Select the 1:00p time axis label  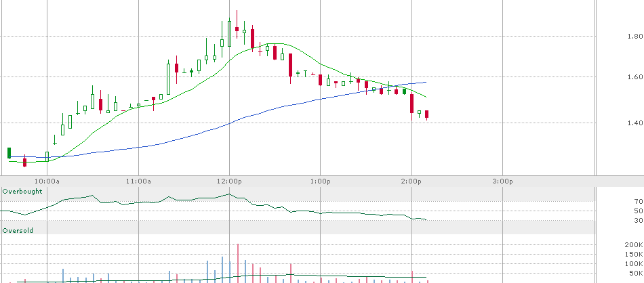coord(321,181)
